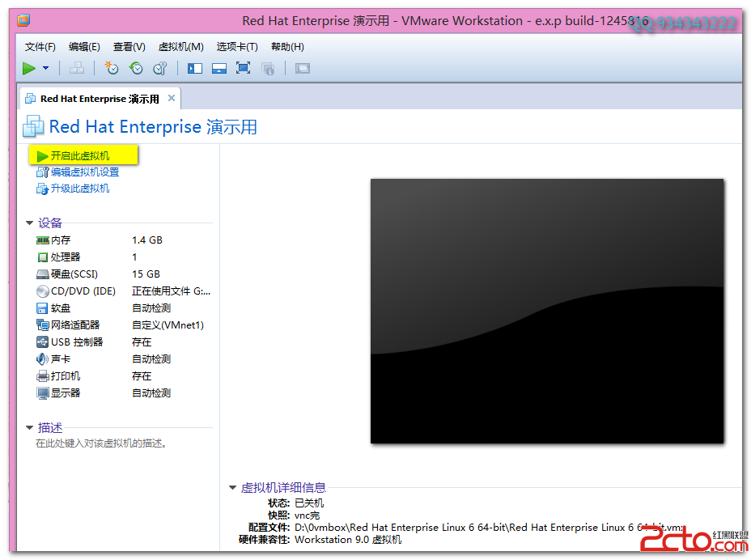Click the 自定义(VMnet1) network value

168,325
